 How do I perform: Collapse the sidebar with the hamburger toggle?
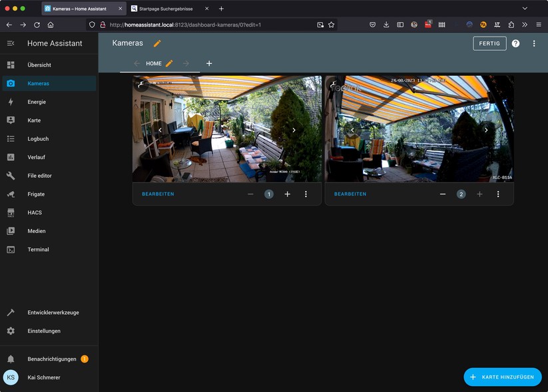click(11, 43)
